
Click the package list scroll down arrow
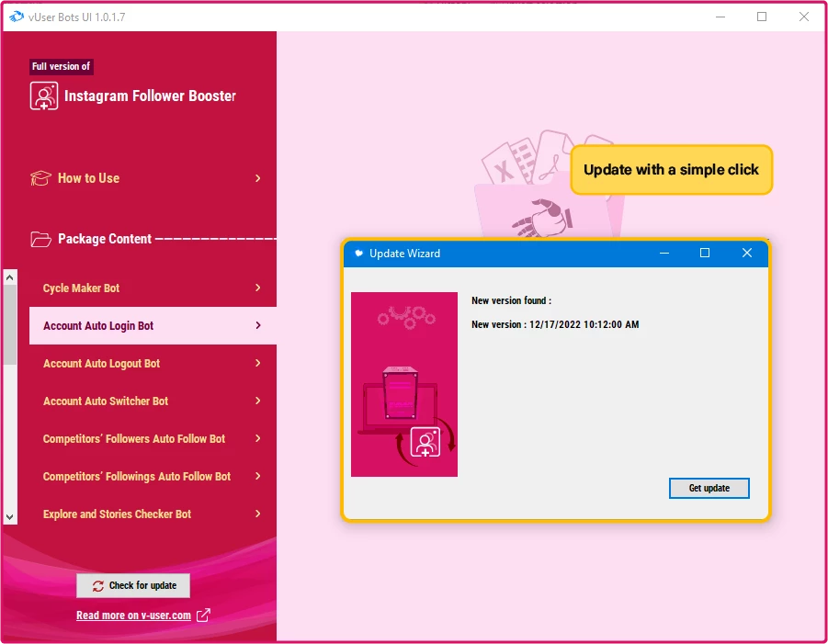click(x=9, y=517)
